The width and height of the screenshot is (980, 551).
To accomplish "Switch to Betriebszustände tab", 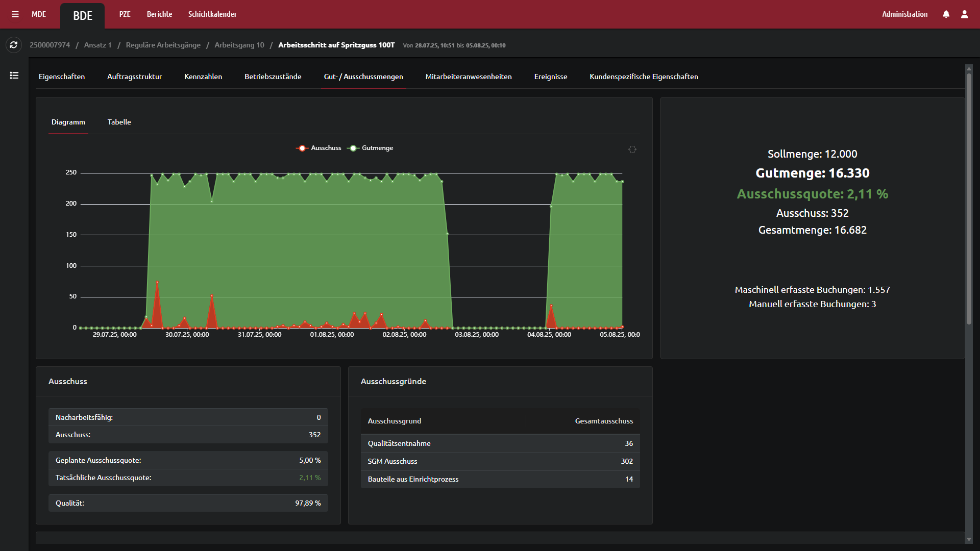I will [273, 77].
